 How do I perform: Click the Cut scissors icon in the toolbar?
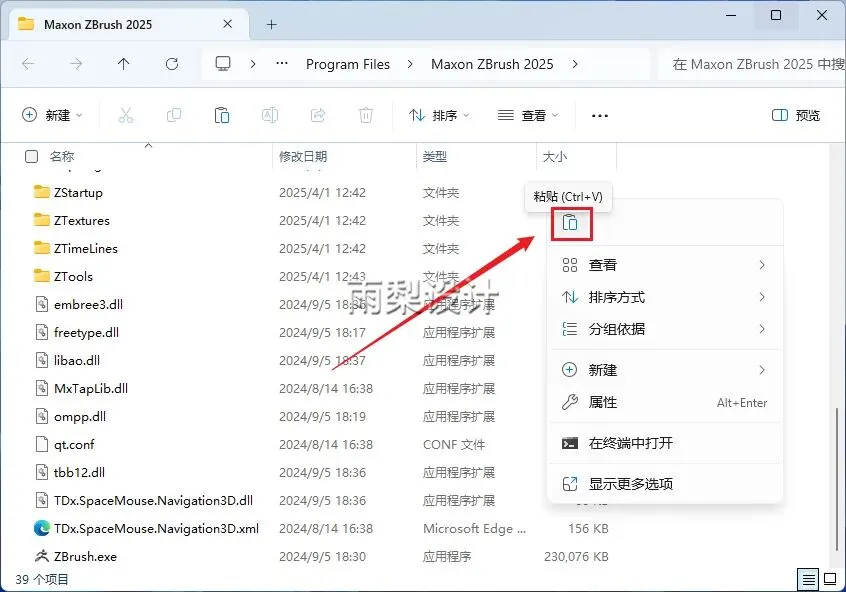(x=126, y=115)
